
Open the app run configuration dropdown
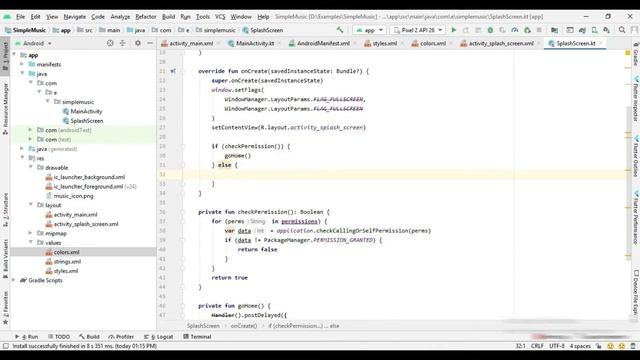369,30
